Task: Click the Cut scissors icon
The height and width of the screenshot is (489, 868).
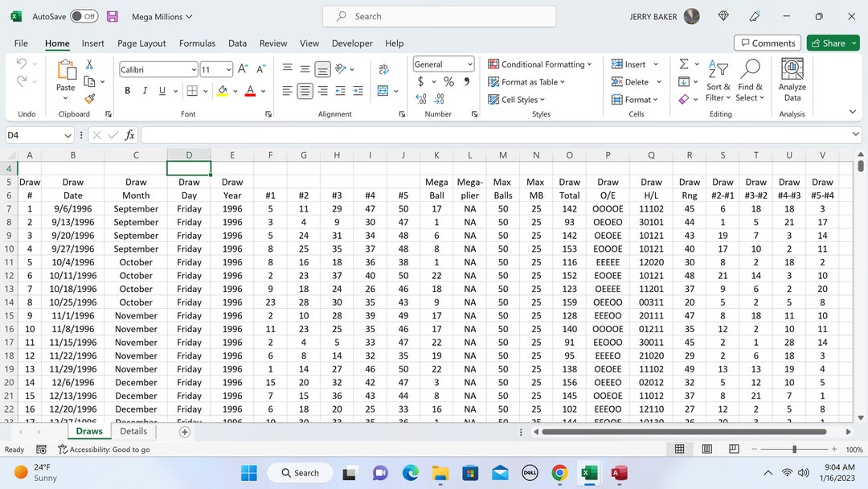Action: pos(89,64)
